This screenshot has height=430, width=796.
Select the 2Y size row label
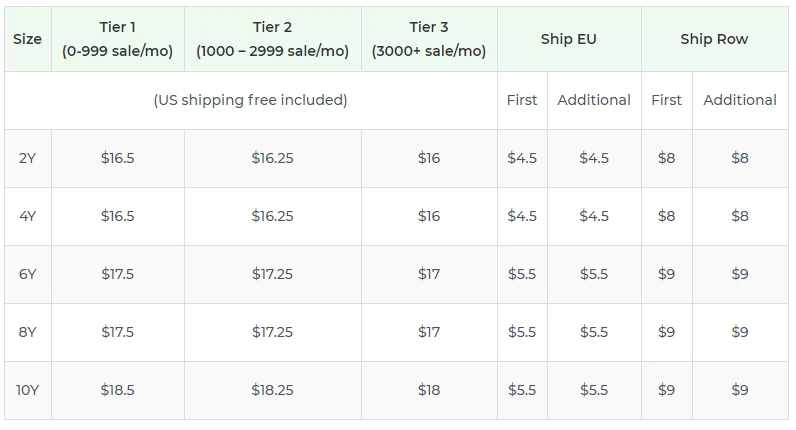point(28,158)
